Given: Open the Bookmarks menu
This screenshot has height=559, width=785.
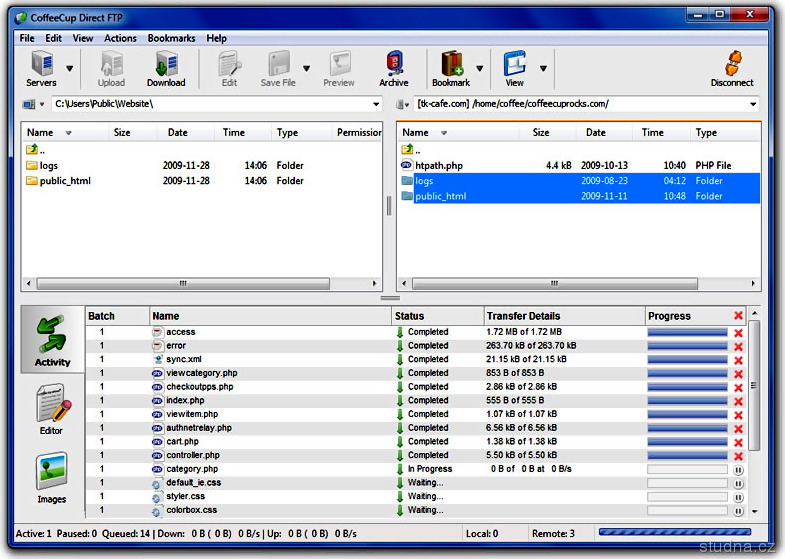Looking at the screenshot, I should pos(171,38).
